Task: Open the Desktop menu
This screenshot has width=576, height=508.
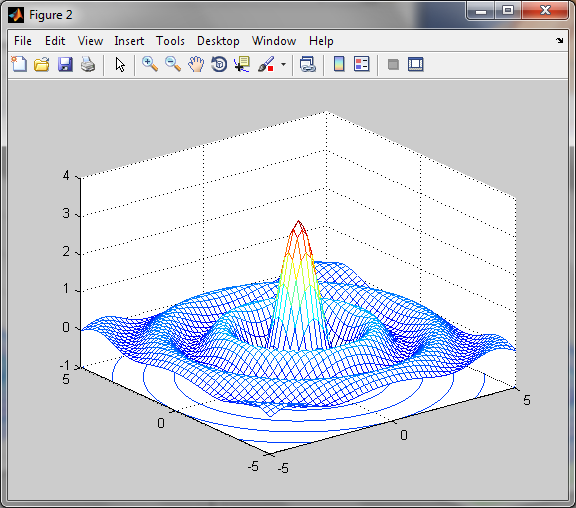Action: (x=218, y=41)
